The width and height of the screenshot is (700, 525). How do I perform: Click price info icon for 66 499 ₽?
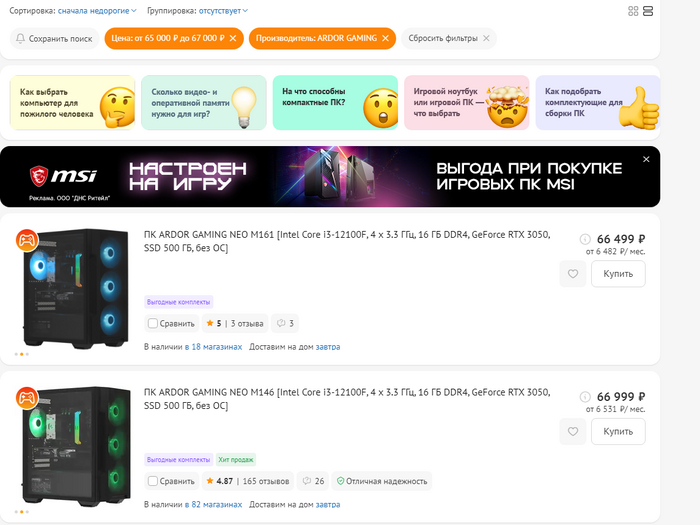tap(585, 239)
